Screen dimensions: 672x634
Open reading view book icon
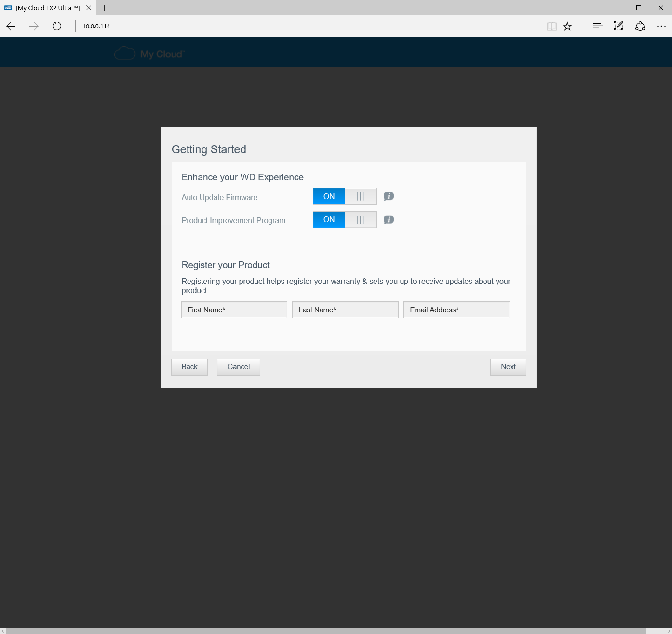click(552, 26)
